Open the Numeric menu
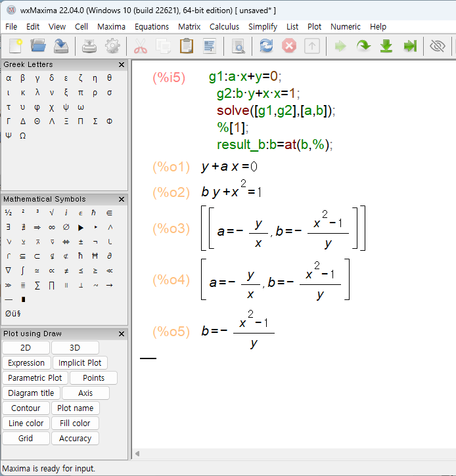 [x=346, y=27]
